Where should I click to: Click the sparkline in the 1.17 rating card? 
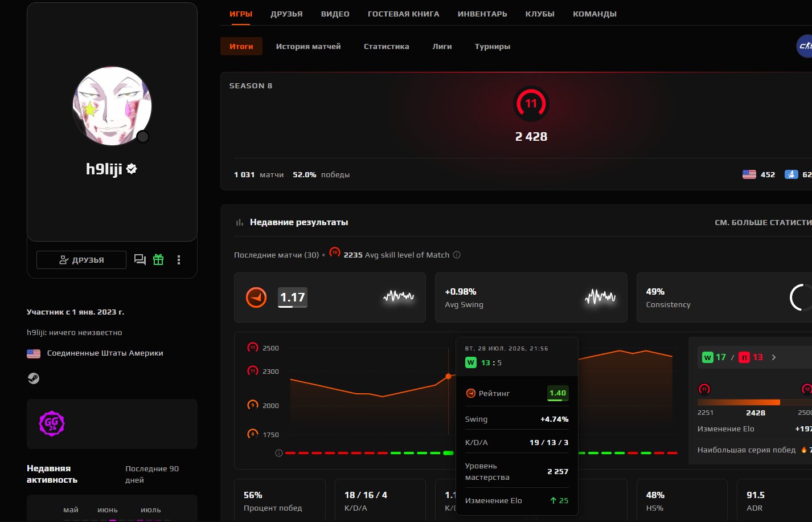coord(399,296)
